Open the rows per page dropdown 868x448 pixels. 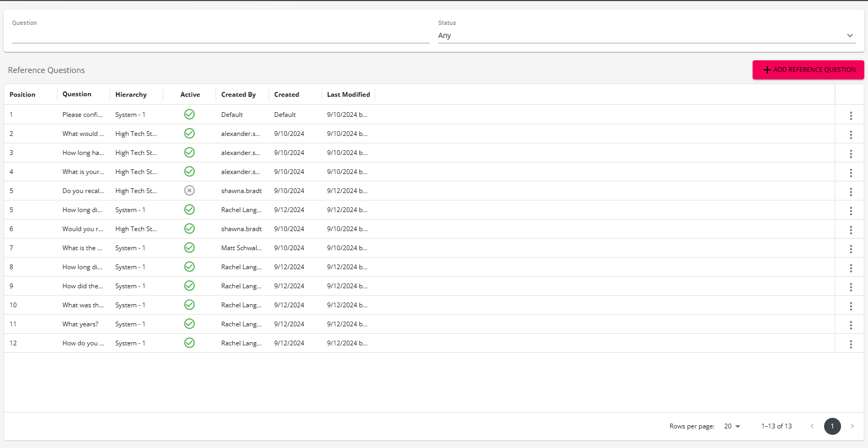click(x=733, y=426)
